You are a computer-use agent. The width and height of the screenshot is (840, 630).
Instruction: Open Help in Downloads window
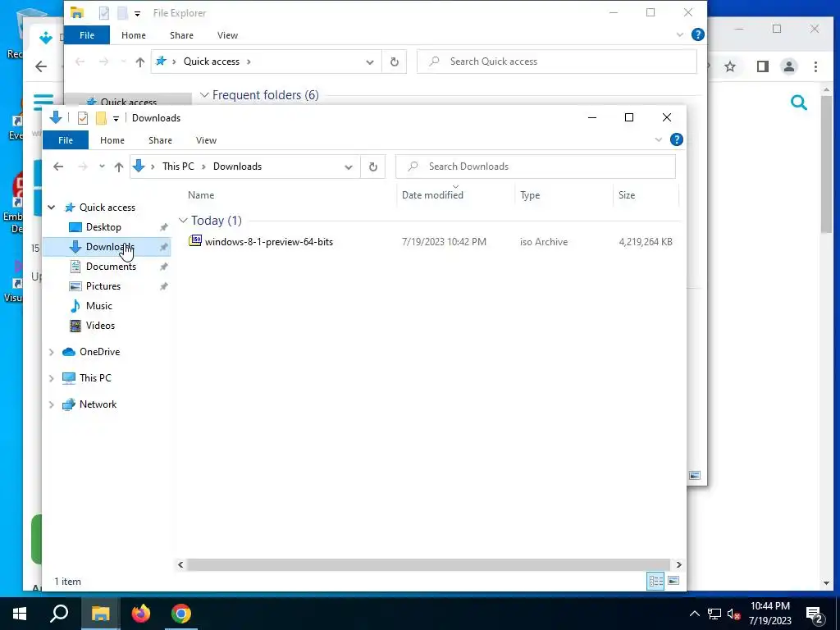[x=677, y=139]
